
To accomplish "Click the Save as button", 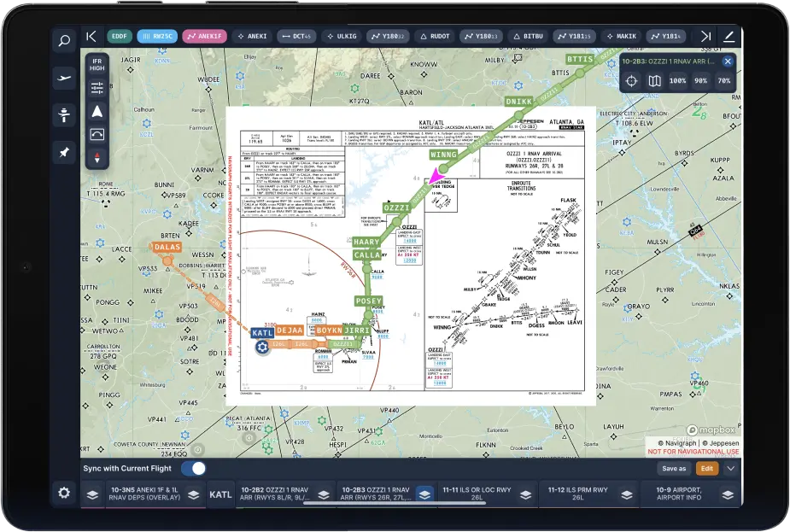I will coord(673,468).
